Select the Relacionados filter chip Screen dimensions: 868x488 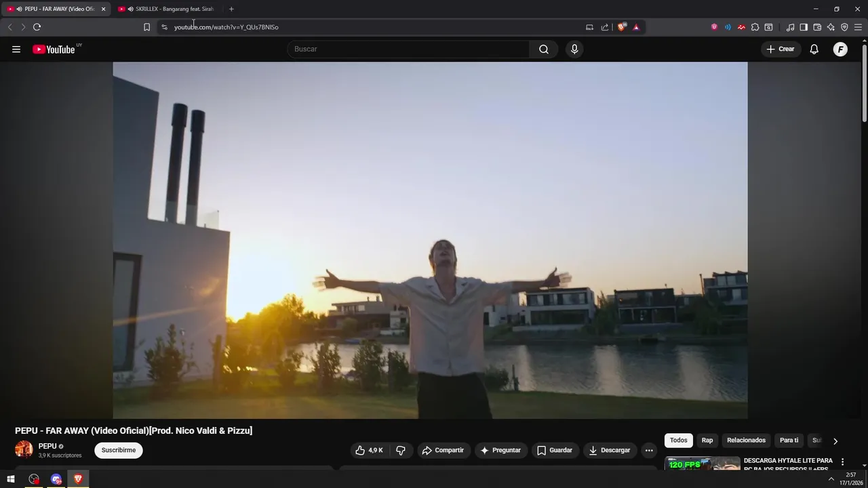[x=746, y=441]
